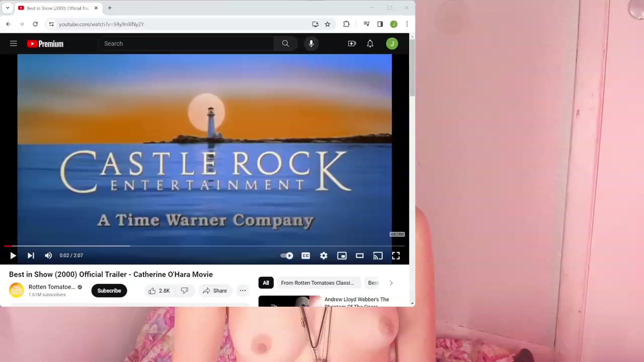The width and height of the screenshot is (644, 362).
Task: Switch to miniplayer mode
Action: coord(342,256)
